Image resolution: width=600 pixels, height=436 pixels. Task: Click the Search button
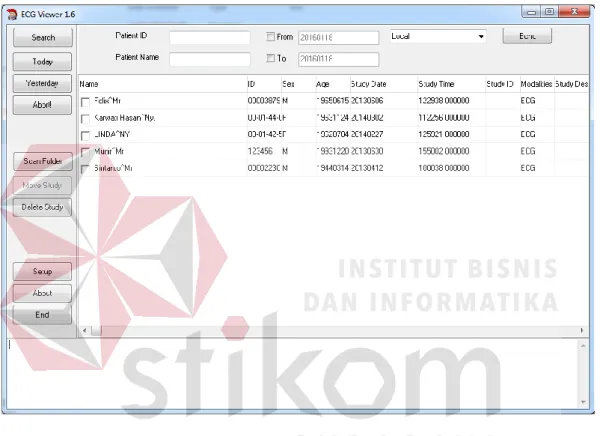pos(43,38)
